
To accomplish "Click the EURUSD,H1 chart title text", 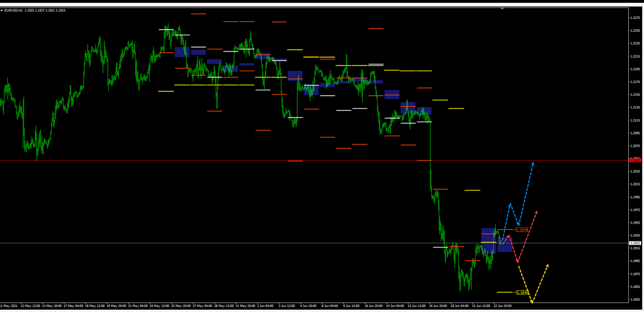I will pos(14,10).
